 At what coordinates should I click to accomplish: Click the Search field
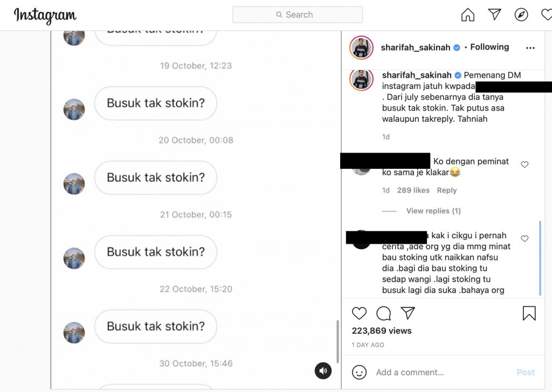[x=298, y=15]
